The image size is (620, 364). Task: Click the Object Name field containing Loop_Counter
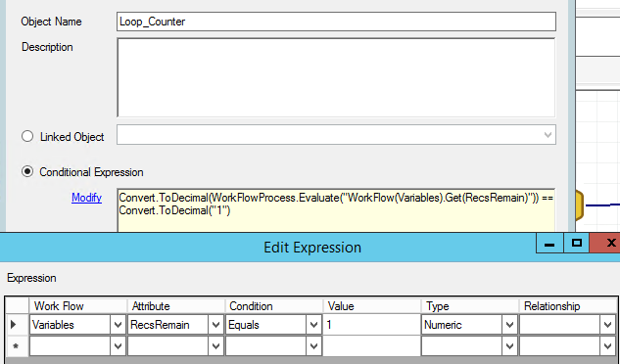336,22
